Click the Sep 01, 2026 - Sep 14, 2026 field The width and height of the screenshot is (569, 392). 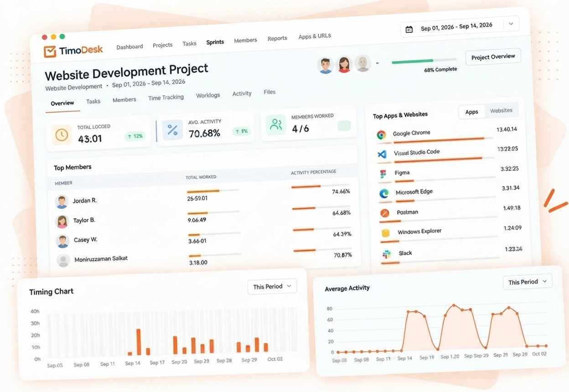460,26
